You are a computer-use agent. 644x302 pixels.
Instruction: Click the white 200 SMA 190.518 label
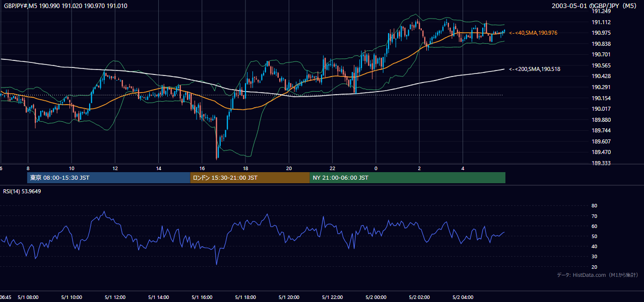(535, 69)
